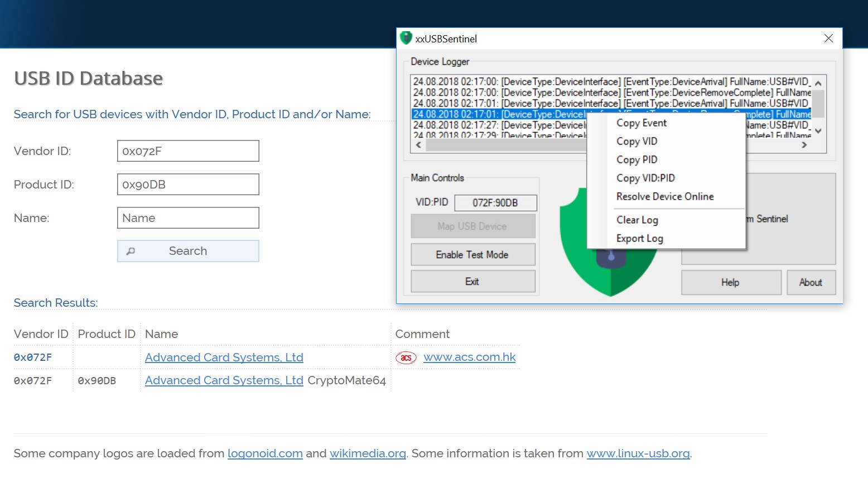
Task: Click Enable Test Mode button
Action: point(473,255)
